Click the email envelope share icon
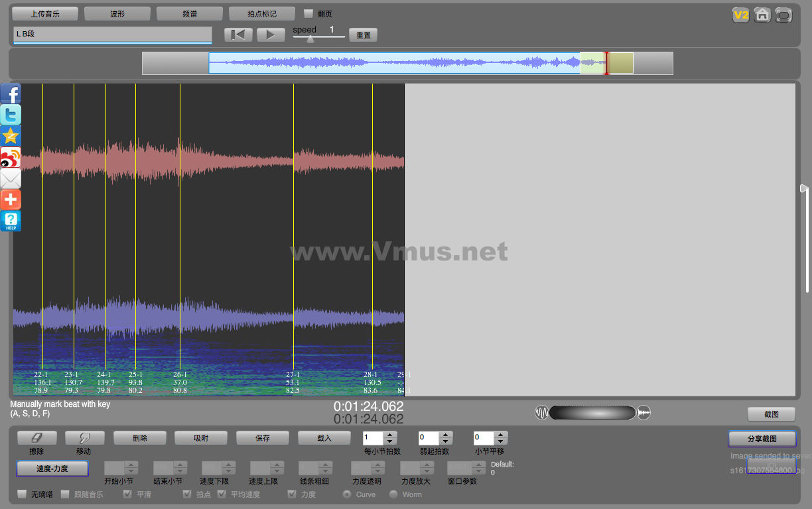Viewport: 812px width, 509px height. 11,179
